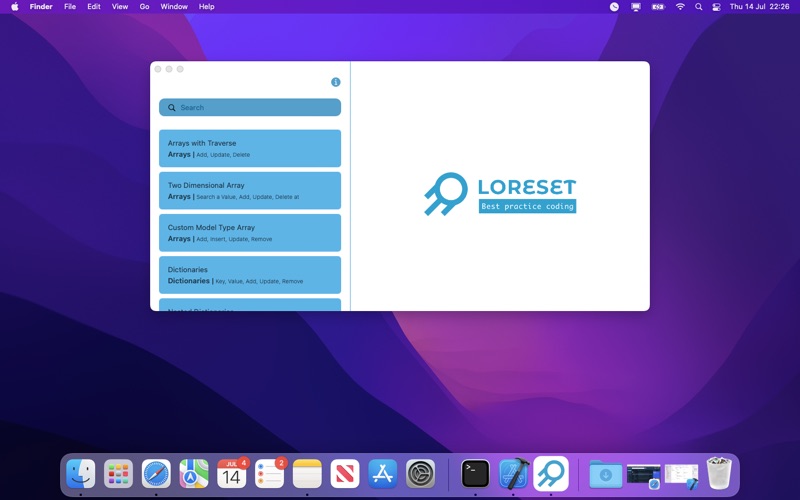Open the Downloads folder stack in dock
Screen dimensions: 800x500
[x=605, y=473]
